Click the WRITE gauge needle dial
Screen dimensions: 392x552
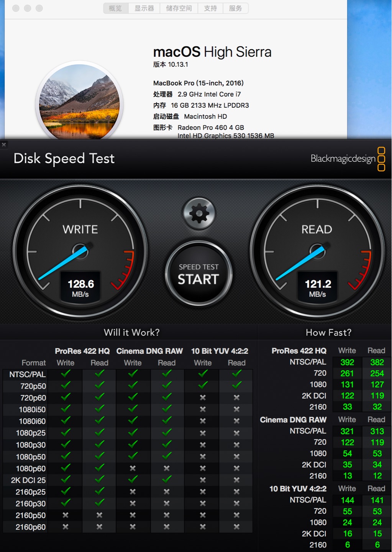pos(80,252)
